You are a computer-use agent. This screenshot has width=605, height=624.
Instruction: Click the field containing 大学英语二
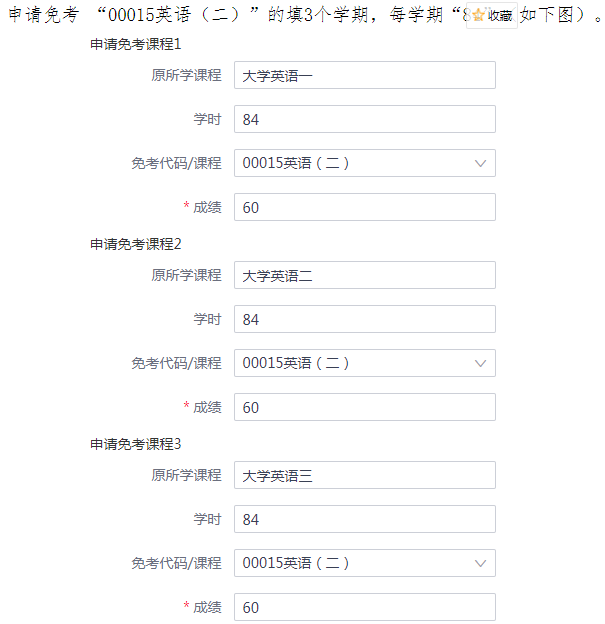pos(364,275)
